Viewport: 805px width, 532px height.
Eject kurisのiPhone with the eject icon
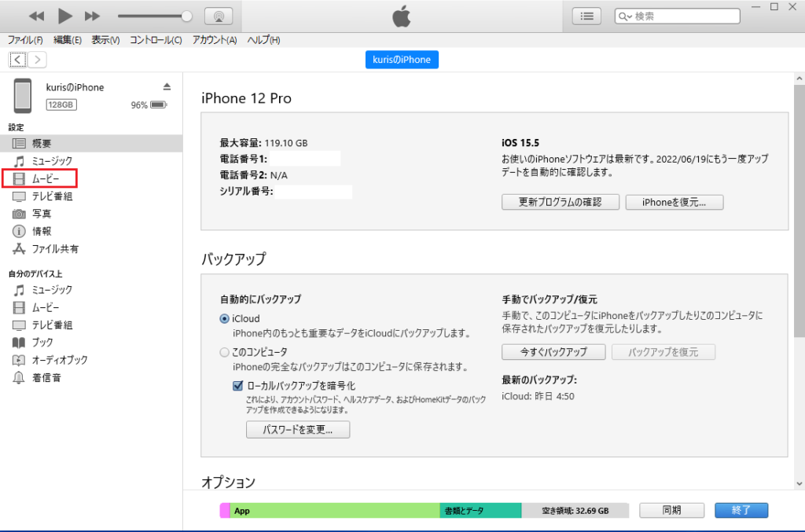167,86
